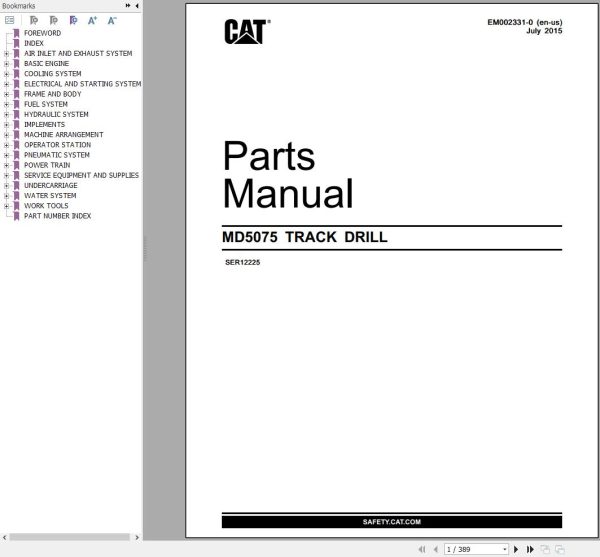
Task: Expand AIR INLET AND EXHAUST SYSTEM node
Action: (6, 54)
